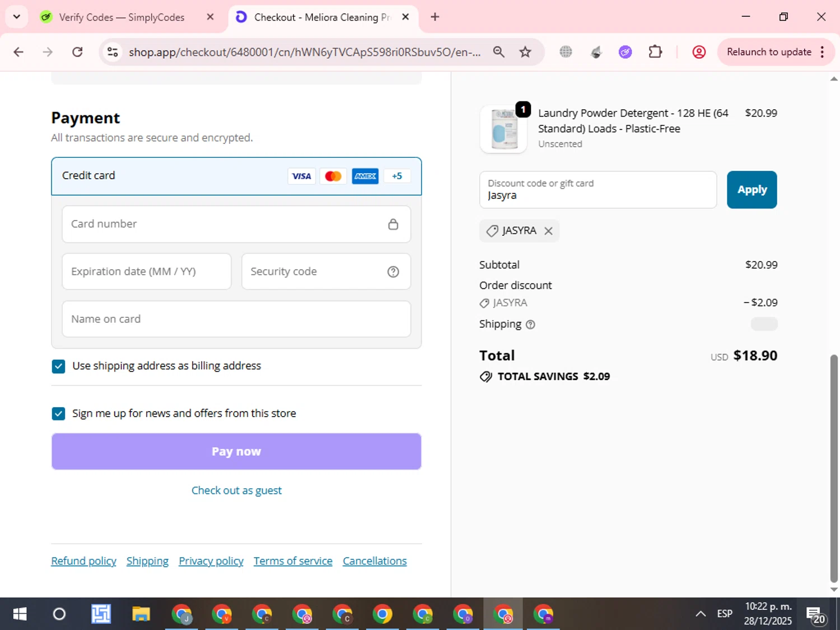This screenshot has height=630, width=840.
Task: Open File Explorer from taskbar
Action: [141, 614]
